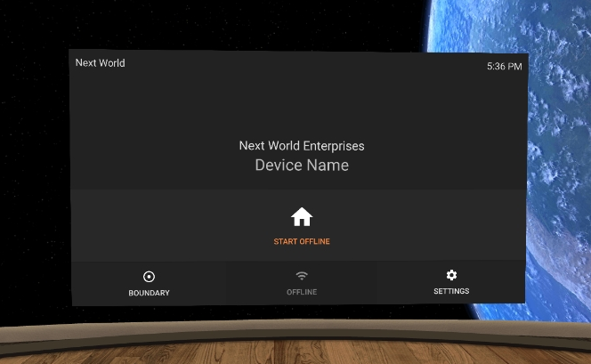
Task: Click the Device Name text
Action: [302, 165]
